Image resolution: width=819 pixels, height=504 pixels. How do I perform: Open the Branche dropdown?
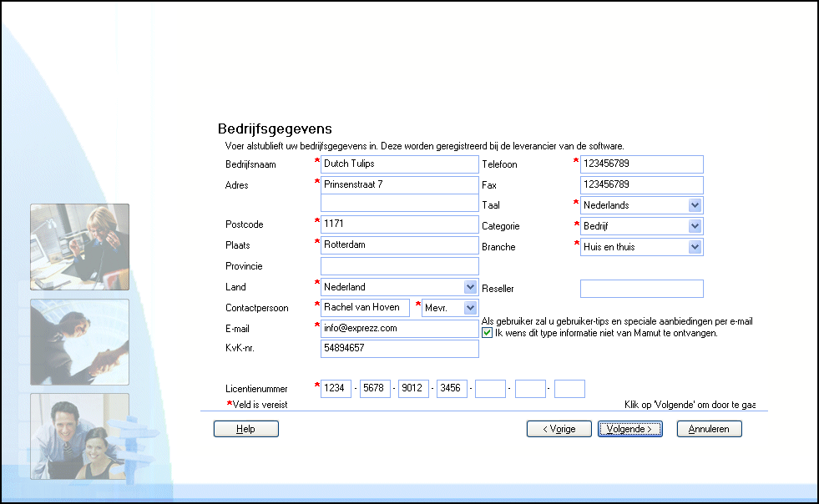click(x=694, y=247)
